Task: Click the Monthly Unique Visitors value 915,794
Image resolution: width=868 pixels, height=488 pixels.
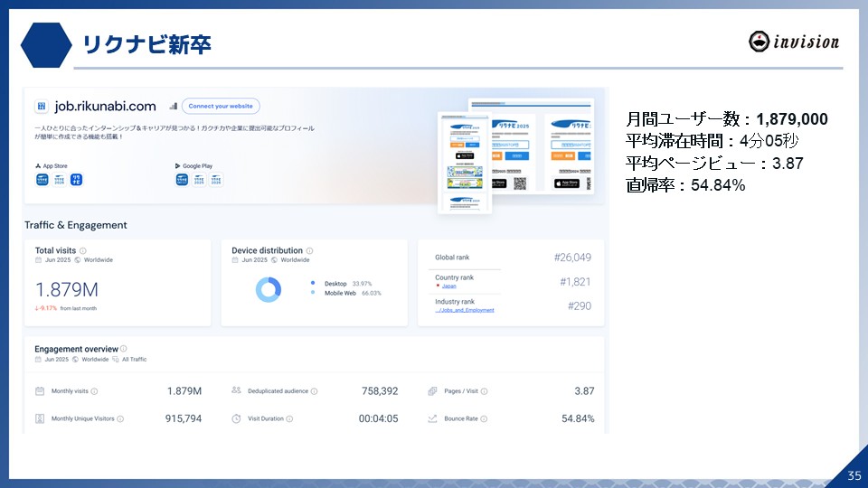Action: click(184, 418)
